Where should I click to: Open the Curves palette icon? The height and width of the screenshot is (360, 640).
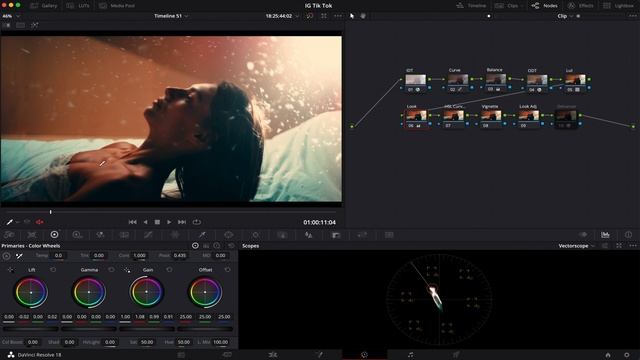(x=148, y=235)
